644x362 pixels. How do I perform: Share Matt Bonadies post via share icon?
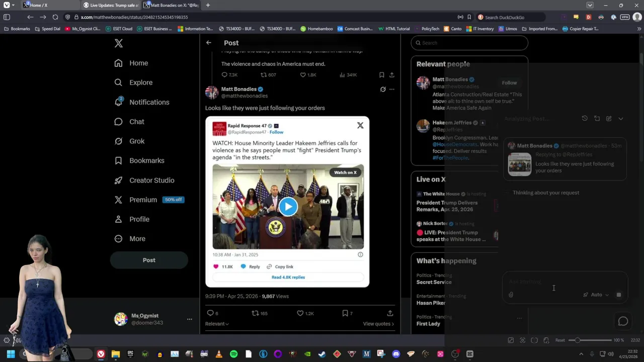pyautogui.click(x=390, y=313)
